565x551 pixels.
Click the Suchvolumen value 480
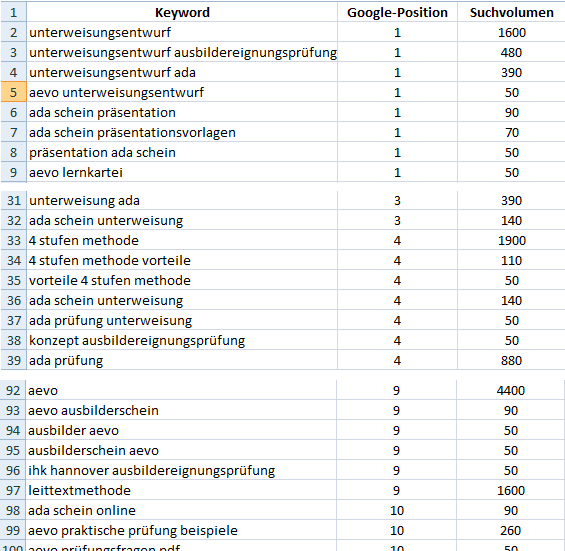click(x=511, y=53)
